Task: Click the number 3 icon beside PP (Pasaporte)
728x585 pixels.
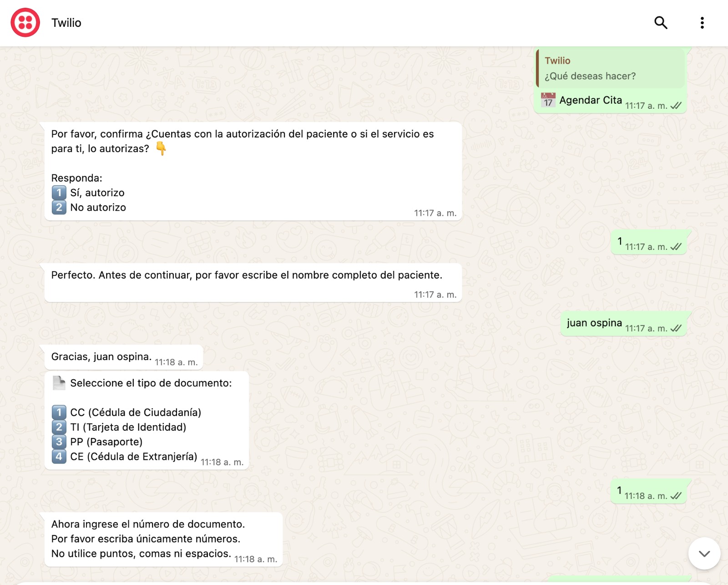Action: click(59, 442)
